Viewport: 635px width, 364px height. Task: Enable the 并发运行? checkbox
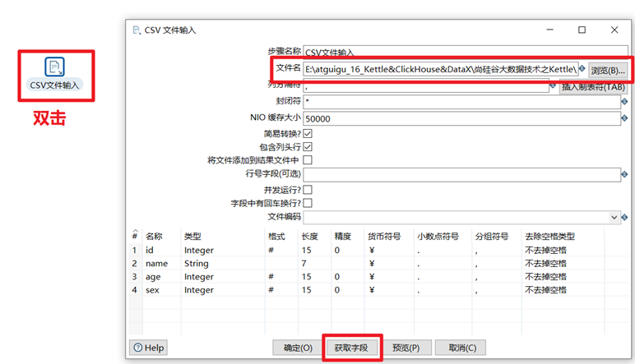tap(308, 190)
